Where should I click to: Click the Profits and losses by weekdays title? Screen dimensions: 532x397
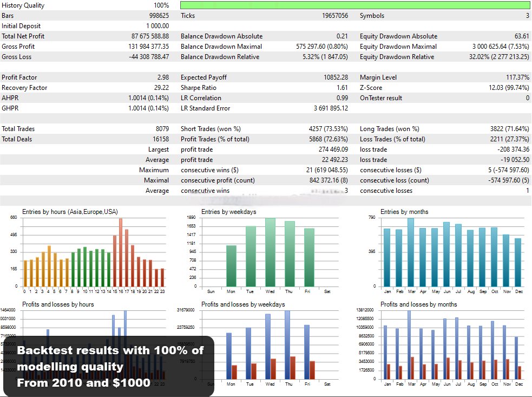click(243, 304)
